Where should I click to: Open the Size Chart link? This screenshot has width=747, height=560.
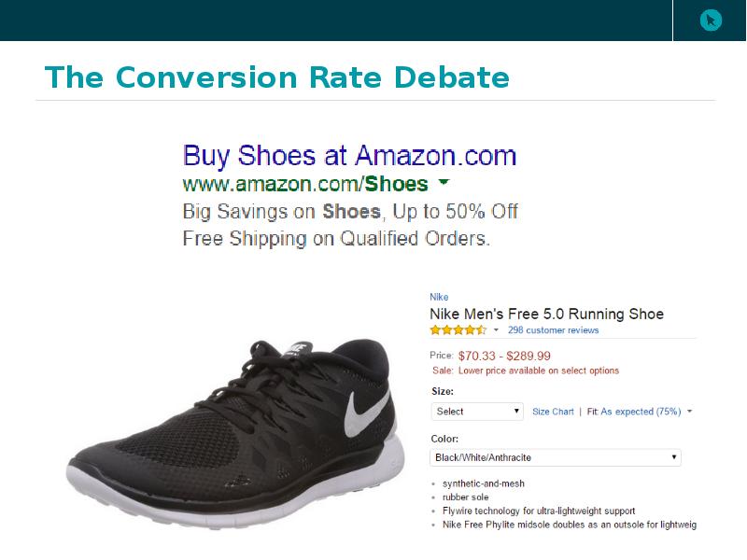(x=553, y=412)
